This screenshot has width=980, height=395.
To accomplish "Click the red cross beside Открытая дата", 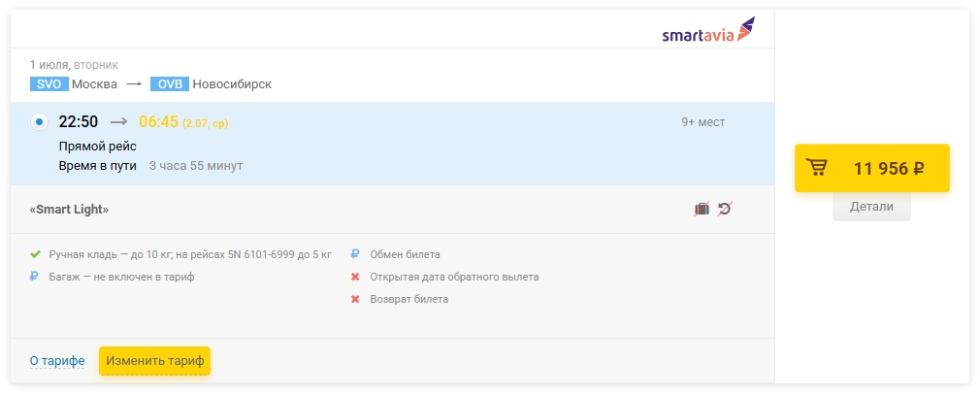I will (356, 277).
